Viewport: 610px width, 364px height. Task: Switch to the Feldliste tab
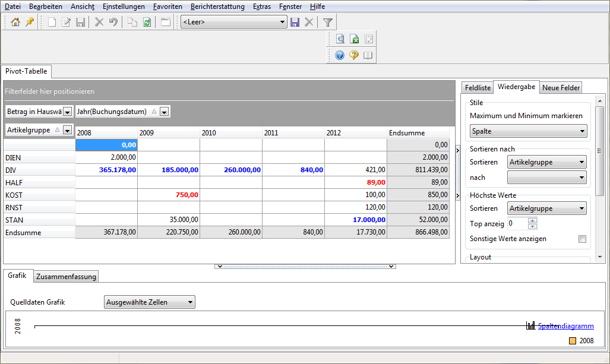click(478, 88)
